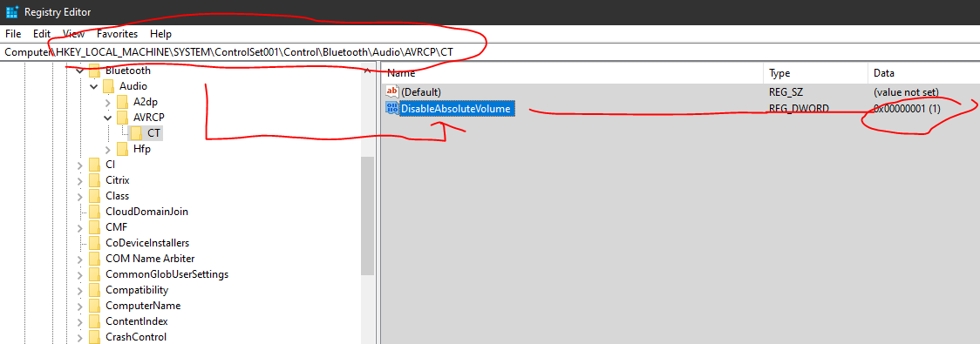Select the (Default) value name
Viewport: 980px width, 344px height.
click(x=421, y=91)
